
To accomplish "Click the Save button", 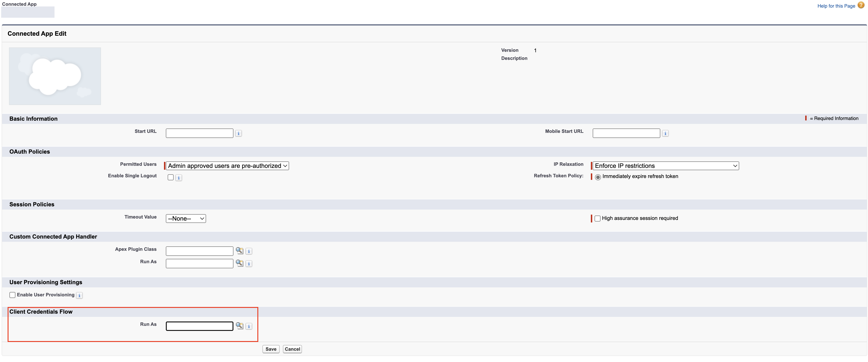I will (x=270, y=349).
